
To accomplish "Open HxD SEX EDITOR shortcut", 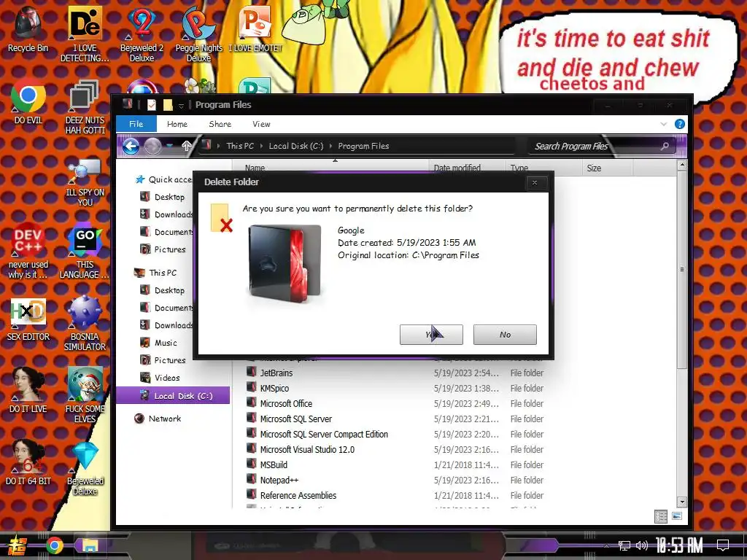I will [x=28, y=319].
